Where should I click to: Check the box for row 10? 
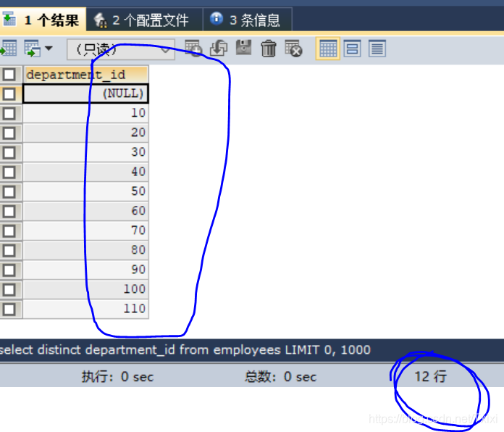click(x=9, y=114)
